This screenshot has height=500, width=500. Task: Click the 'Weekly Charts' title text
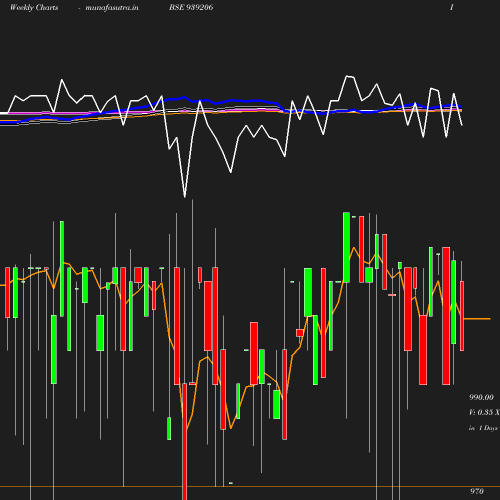[x=34, y=8]
